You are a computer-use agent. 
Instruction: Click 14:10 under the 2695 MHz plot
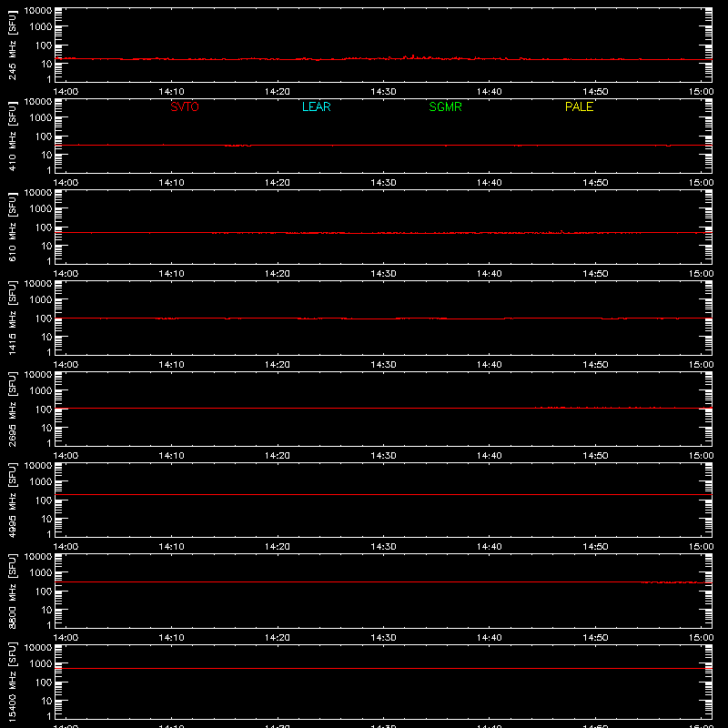[171, 456]
